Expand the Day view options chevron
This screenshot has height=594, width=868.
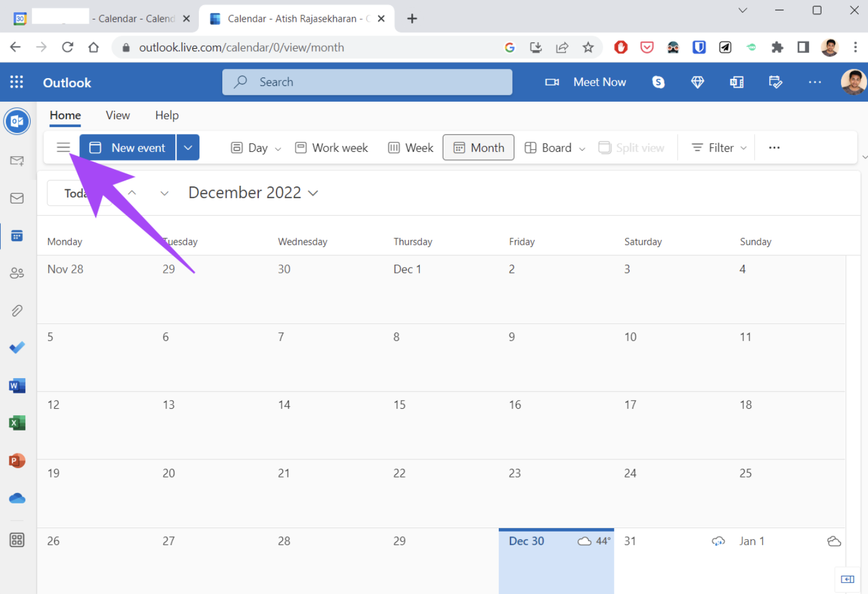click(x=278, y=149)
